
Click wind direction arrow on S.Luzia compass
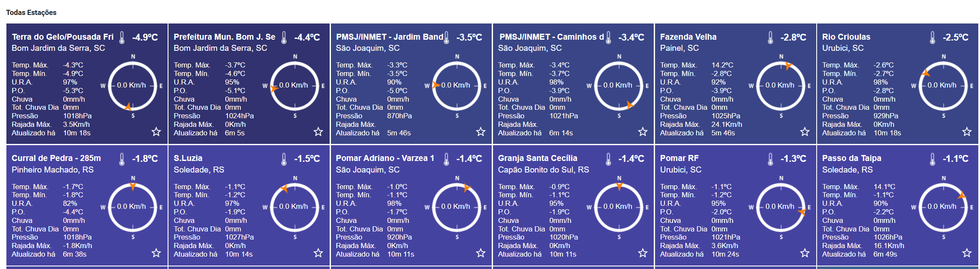(284, 188)
